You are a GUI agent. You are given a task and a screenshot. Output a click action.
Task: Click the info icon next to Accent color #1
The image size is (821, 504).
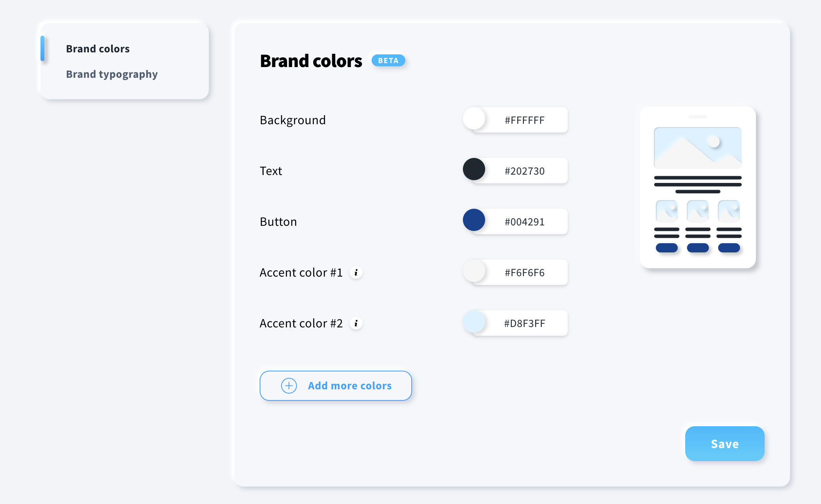(356, 273)
